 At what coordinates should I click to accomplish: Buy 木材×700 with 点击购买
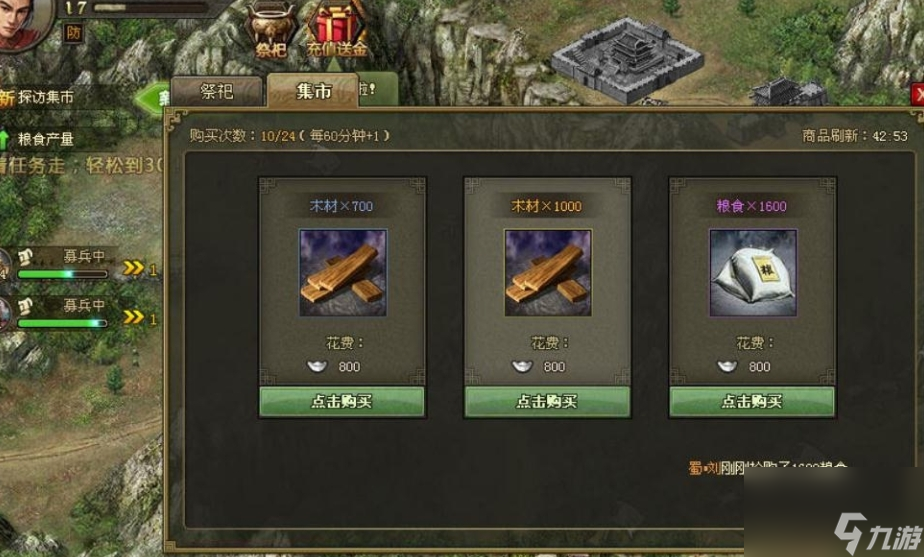tap(342, 401)
